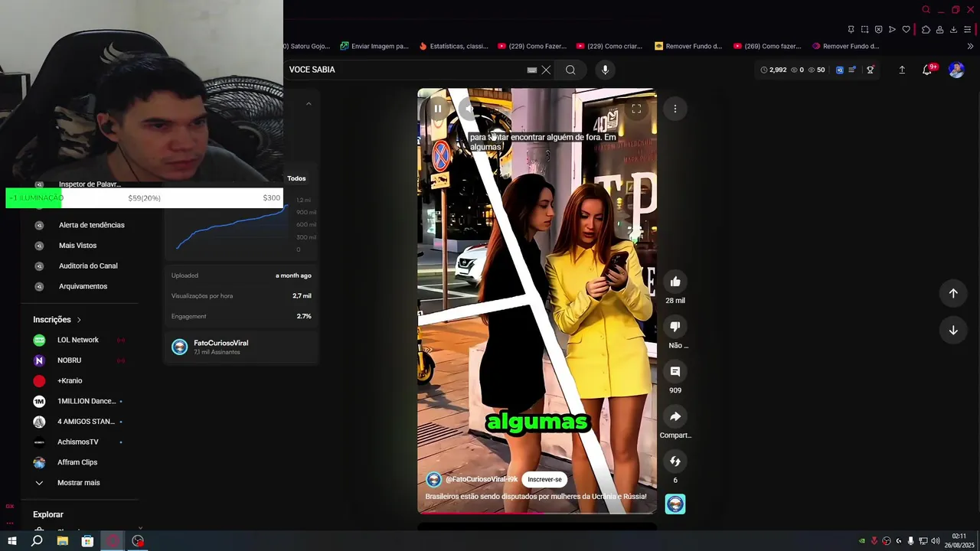The width and height of the screenshot is (980, 551).
Task: Open the first Remover Fundo d... bookmark
Action: (688, 46)
